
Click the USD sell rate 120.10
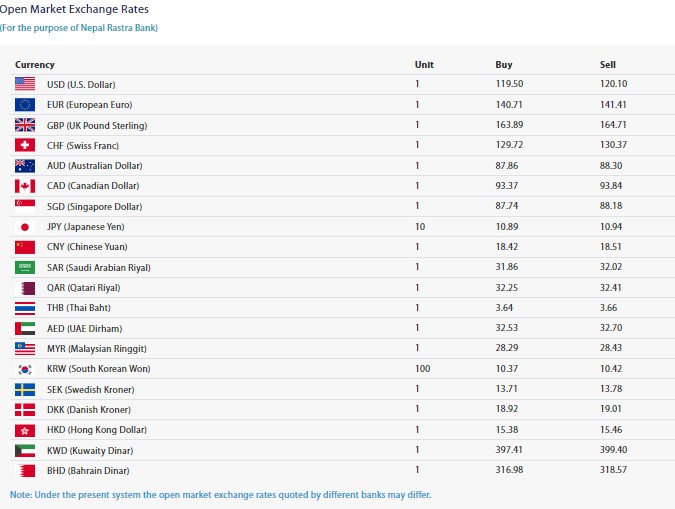point(613,84)
